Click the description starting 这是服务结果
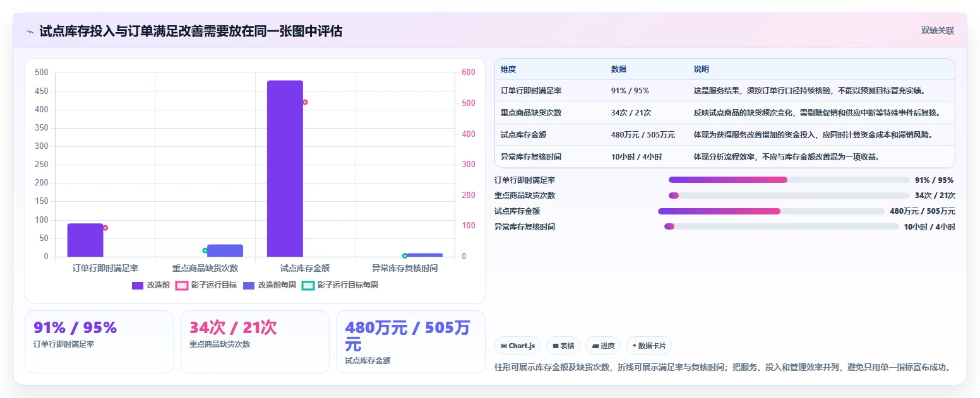The width and height of the screenshot is (980, 398). coord(810,91)
